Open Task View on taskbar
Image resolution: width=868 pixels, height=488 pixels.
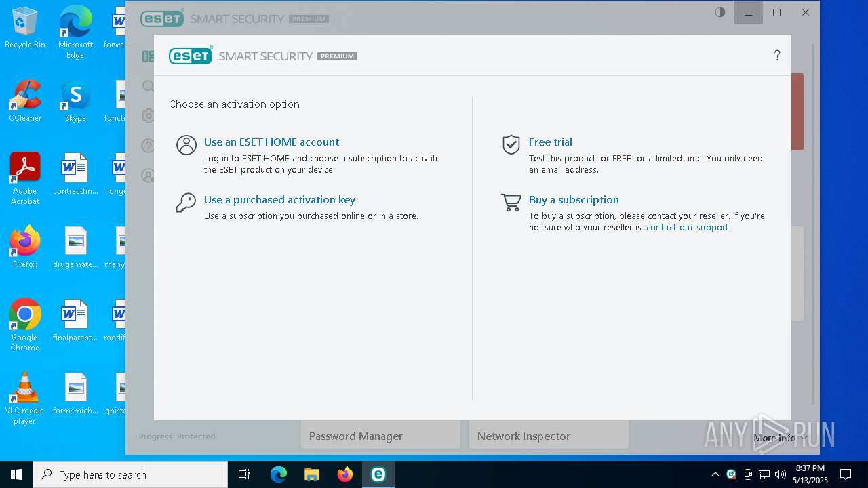(x=244, y=474)
